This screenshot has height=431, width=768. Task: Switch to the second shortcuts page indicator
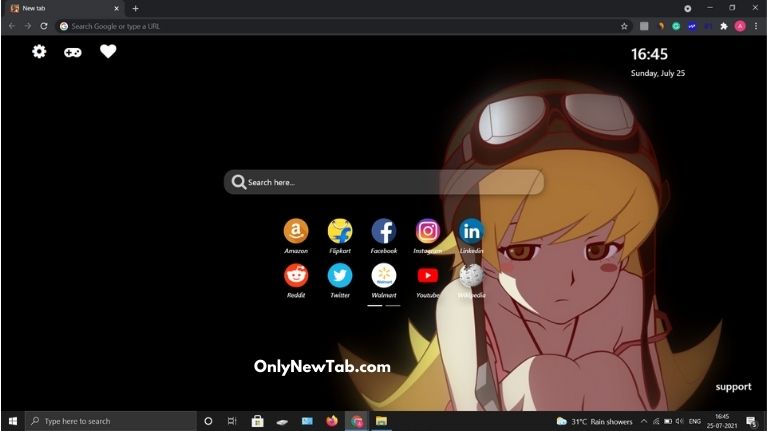coord(393,305)
